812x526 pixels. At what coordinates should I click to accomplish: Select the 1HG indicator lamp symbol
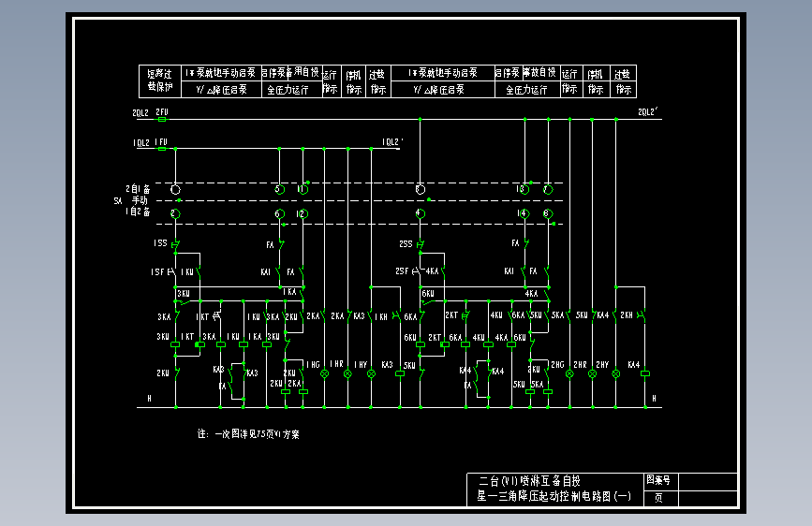[x=325, y=373]
